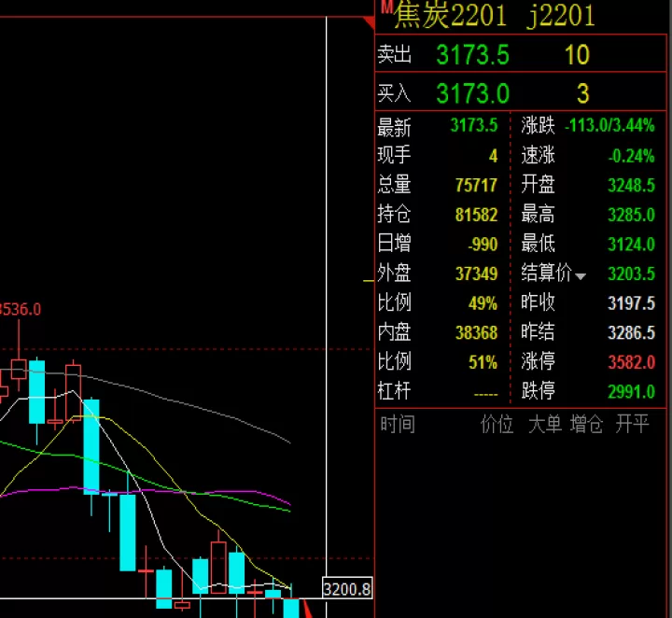Screen dimensions: 672x618
Task: Click the 外盘 比例 value 49%
Action: coord(483,303)
